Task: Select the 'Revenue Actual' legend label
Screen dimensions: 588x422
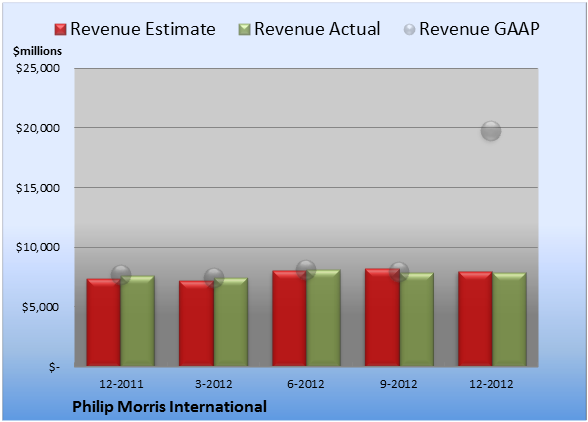Action: [317, 29]
